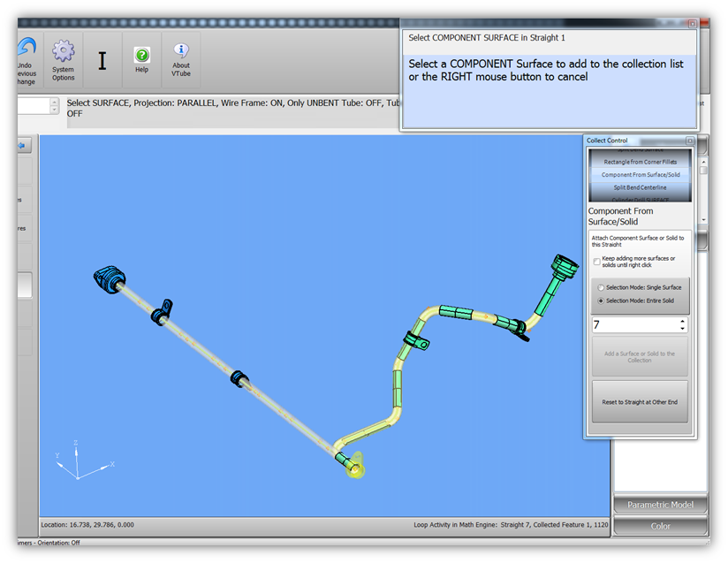Click Reset to Straight at Other End

(x=640, y=402)
